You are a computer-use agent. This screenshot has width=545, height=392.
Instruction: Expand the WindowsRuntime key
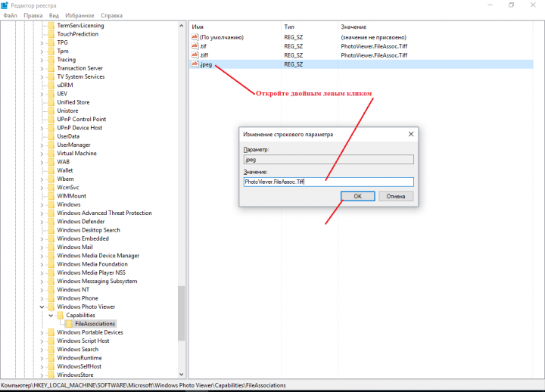(x=42, y=358)
